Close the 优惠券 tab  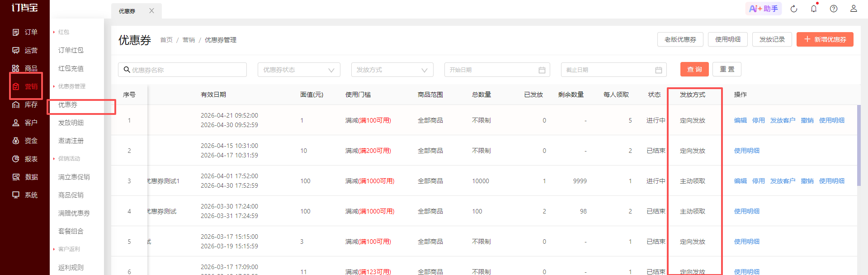[152, 11]
